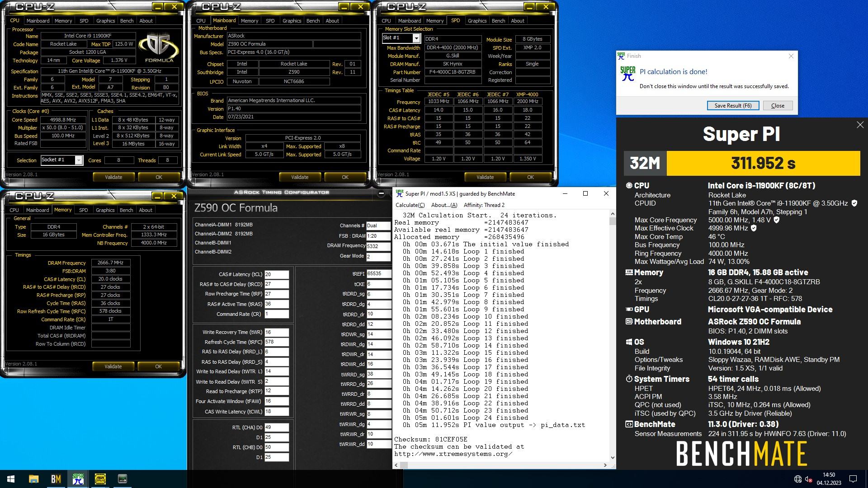Open Super PI taskbar icon

coord(78,479)
